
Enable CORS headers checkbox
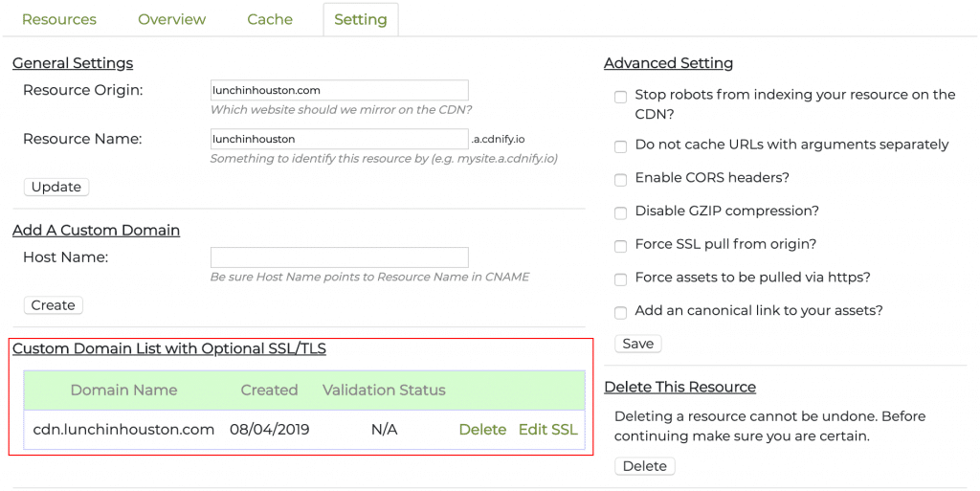pos(621,179)
